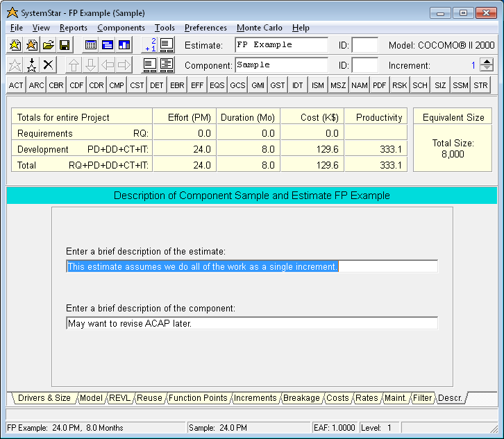Click the PDF report button

point(379,85)
